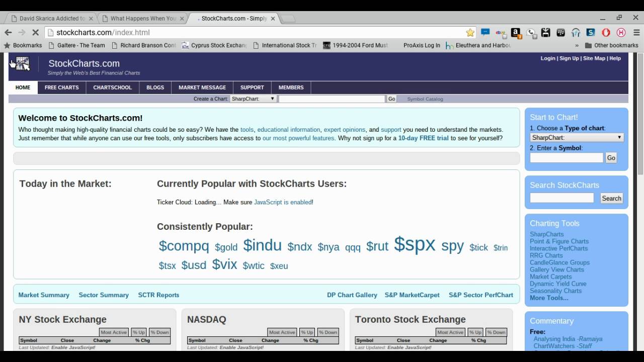Image resolution: width=644 pixels, height=362 pixels.
Task: Open the Bookmarks star in the bookmarks bar
Action: pos(23,45)
